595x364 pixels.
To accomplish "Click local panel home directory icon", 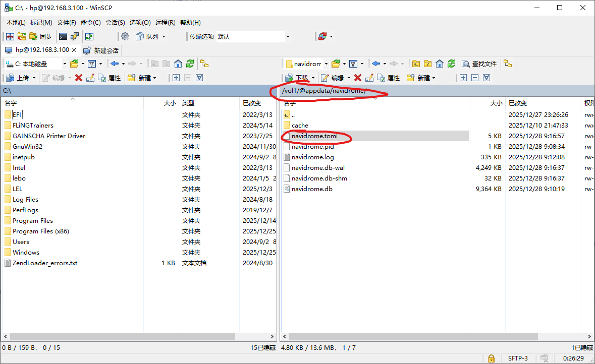I will [x=178, y=64].
